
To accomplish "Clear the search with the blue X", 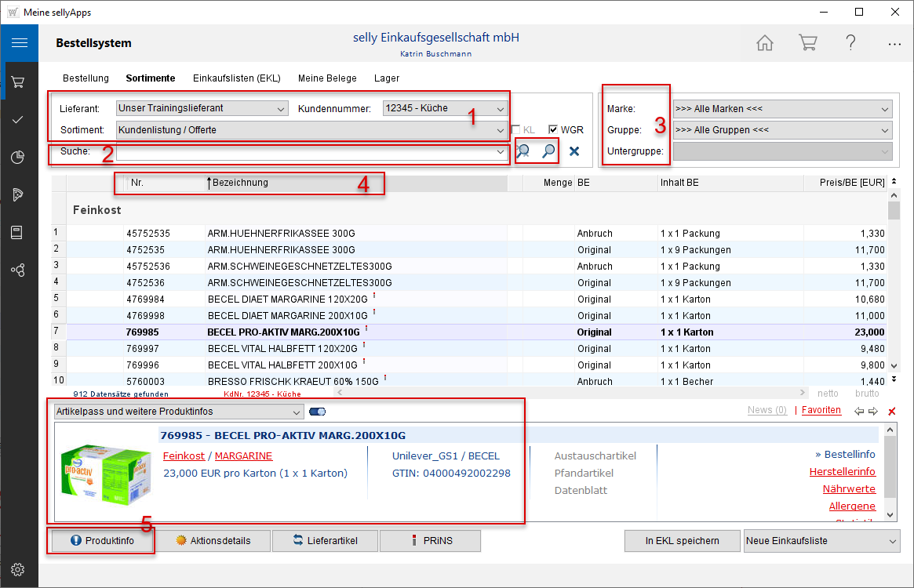I will coord(574,151).
